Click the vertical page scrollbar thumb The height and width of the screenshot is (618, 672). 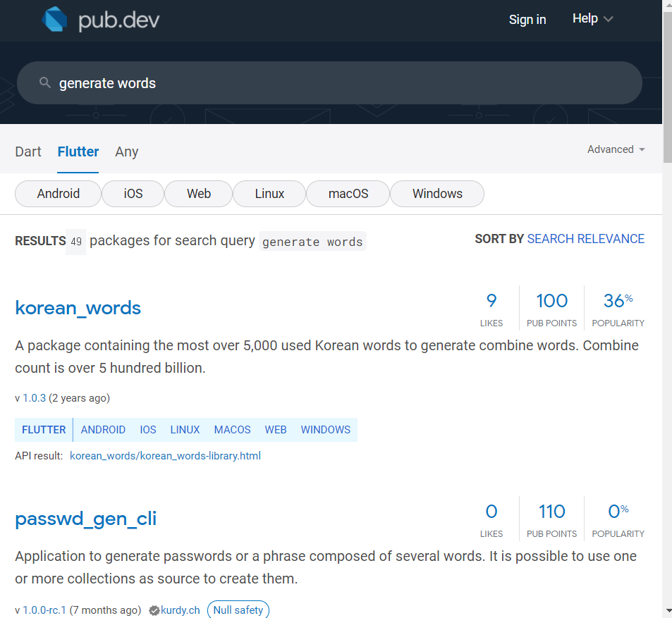(667, 87)
